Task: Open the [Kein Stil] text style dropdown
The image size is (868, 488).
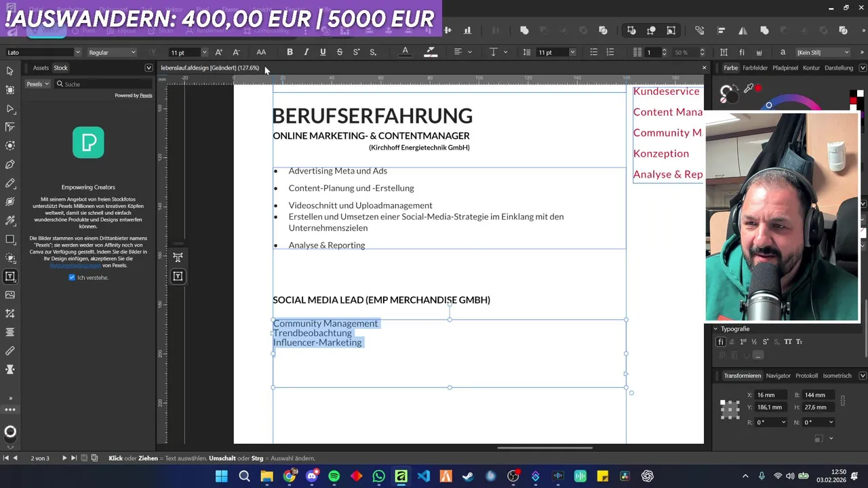Action: click(x=823, y=52)
